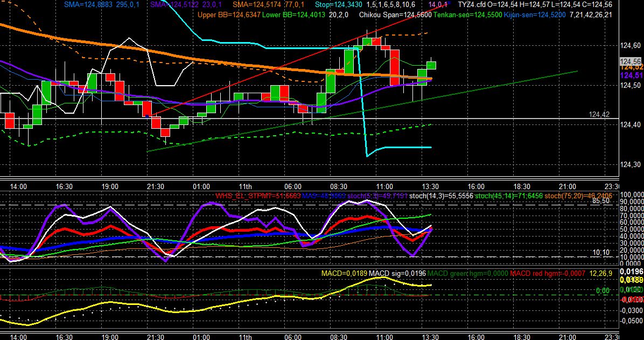Click 21:30 on the bottom time axis
644x340 pixels.
pyautogui.click(x=156, y=336)
